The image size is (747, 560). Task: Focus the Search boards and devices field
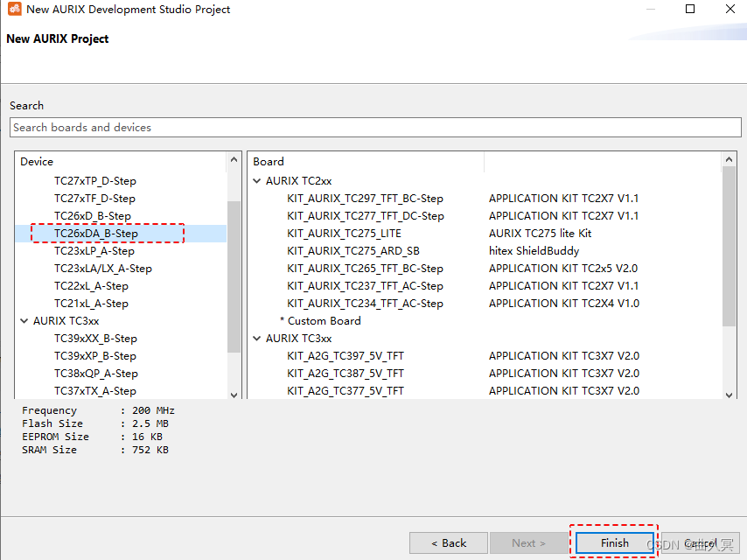pos(375,127)
